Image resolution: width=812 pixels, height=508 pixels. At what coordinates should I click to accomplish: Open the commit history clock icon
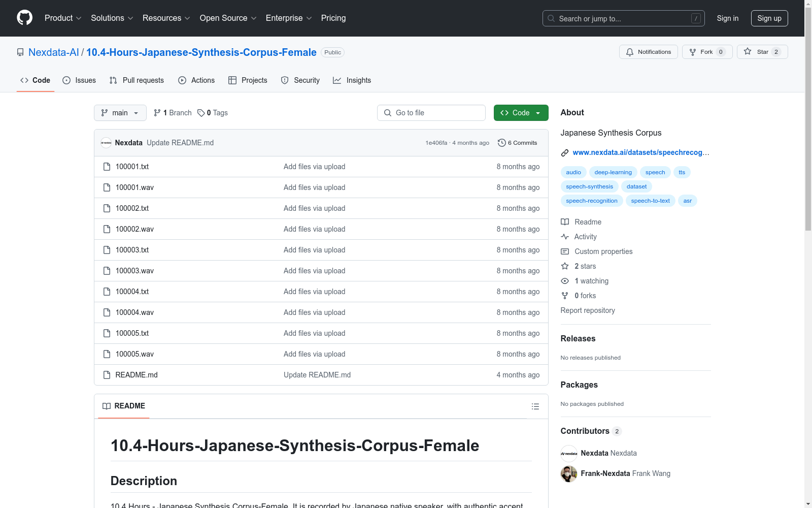click(x=501, y=143)
